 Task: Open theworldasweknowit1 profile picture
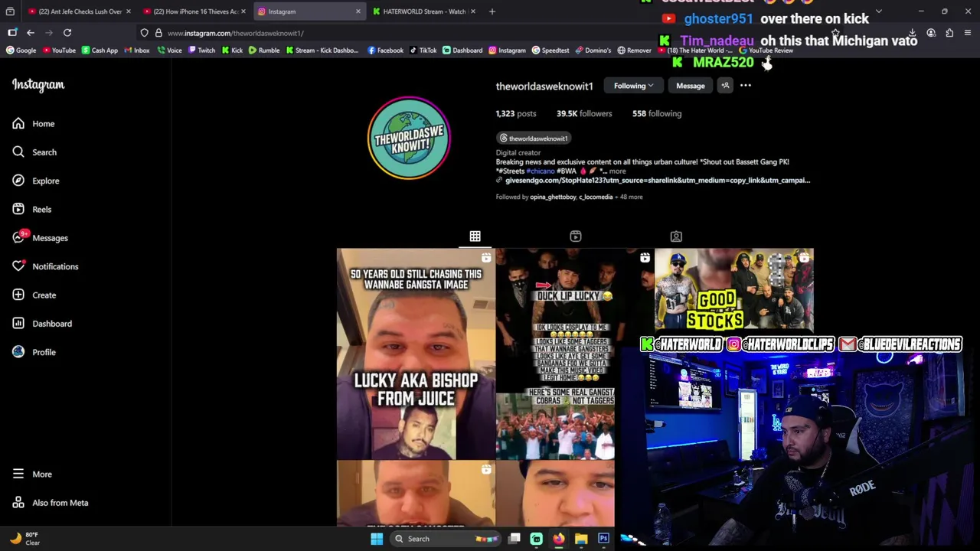pyautogui.click(x=409, y=138)
